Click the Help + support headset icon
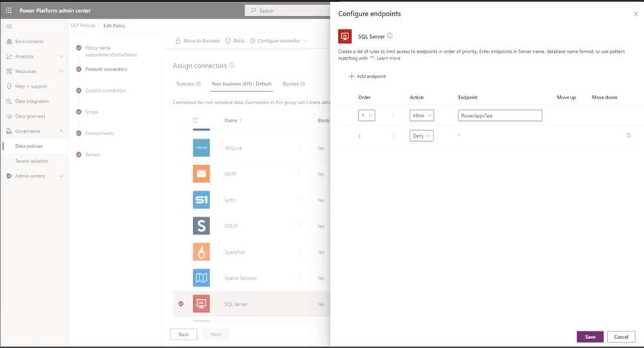This screenshot has width=644, height=348. pos(9,86)
